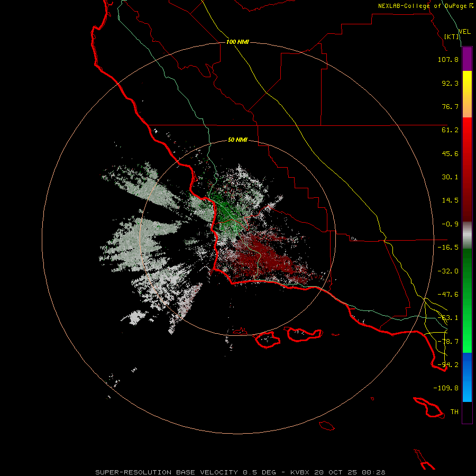
Task: Click the [KT] units label
Action: pos(452,36)
